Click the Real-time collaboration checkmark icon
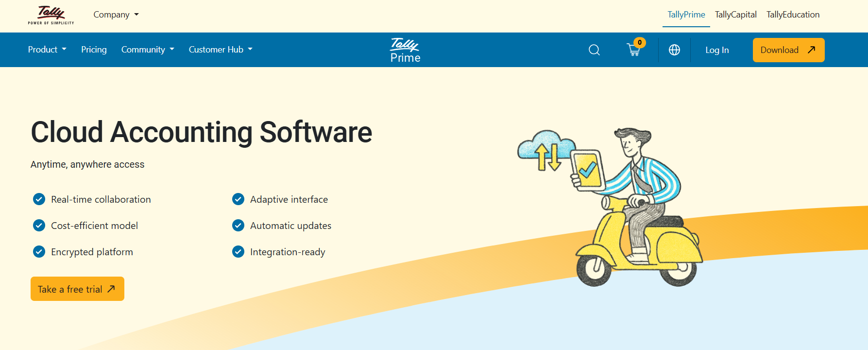The width and height of the screenshot is (868, 350). click(39, 199)
